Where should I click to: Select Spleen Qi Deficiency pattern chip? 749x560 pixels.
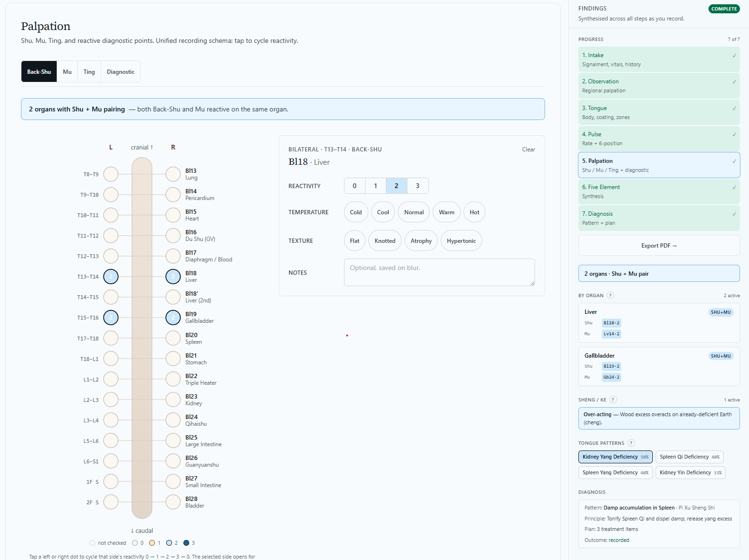(x=689, y=457)
